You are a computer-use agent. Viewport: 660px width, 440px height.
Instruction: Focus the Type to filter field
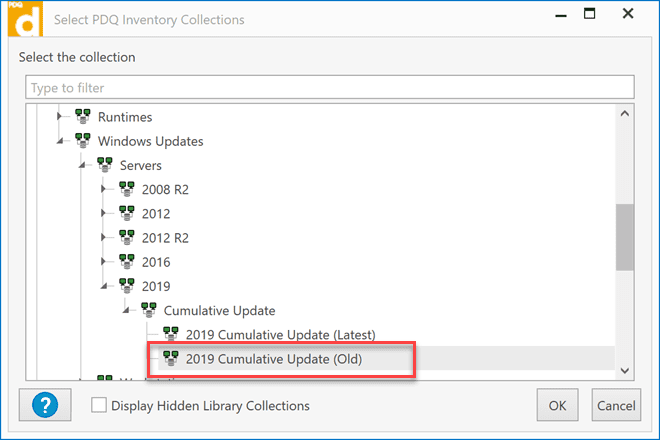click(x=330, y=88)
